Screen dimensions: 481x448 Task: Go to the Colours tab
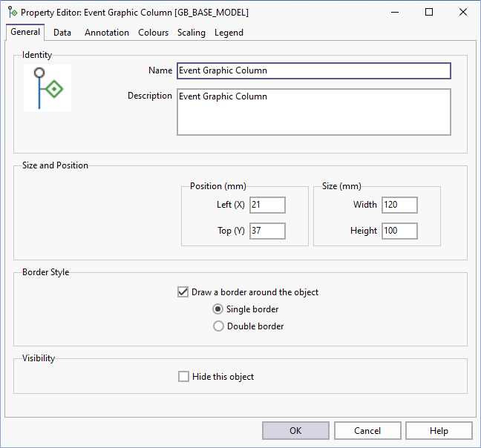point(153,33)
